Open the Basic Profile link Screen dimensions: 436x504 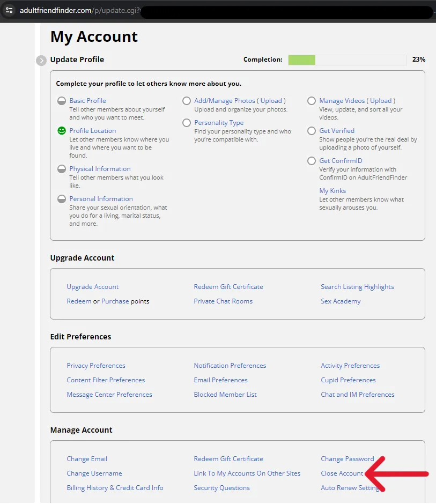click(87, 101)
